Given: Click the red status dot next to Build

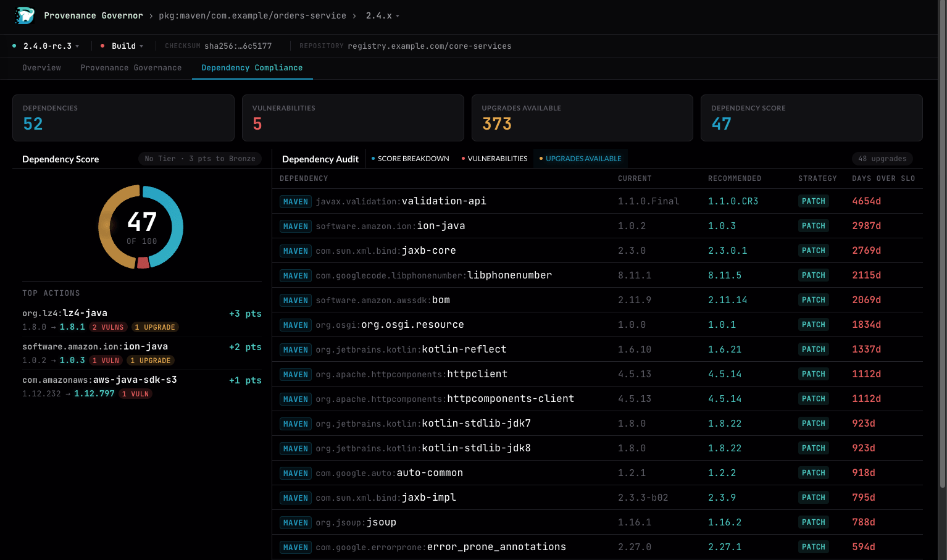Looking at the screenshot, I should click(x=102, y=46).
